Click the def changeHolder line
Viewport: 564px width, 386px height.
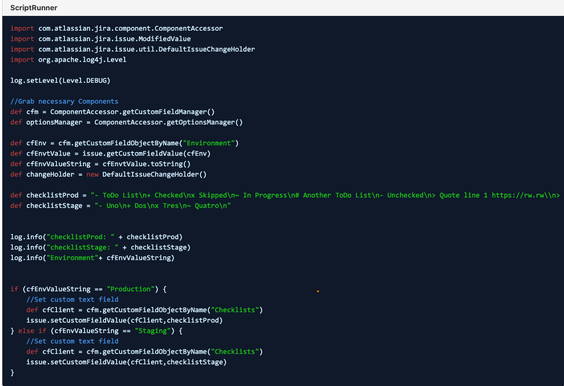pyautogui.click(x=108, y=174)
